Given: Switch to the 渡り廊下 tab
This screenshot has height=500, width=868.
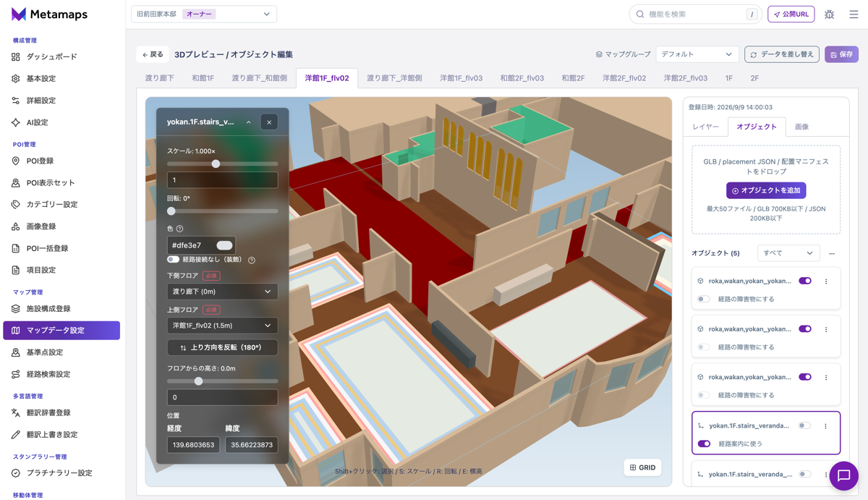Looking at the screenshot, I should (x=160, y=78).
